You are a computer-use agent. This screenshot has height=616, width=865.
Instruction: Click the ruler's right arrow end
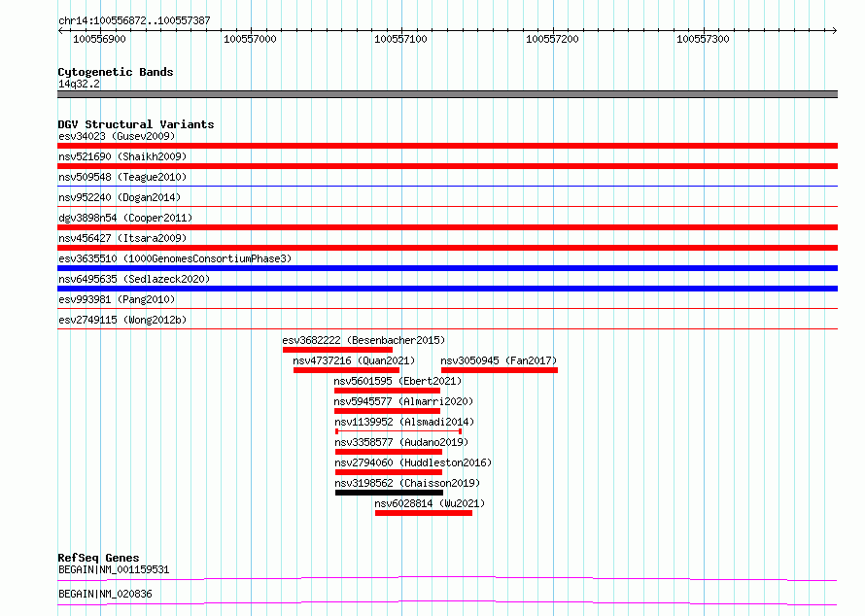835,31
